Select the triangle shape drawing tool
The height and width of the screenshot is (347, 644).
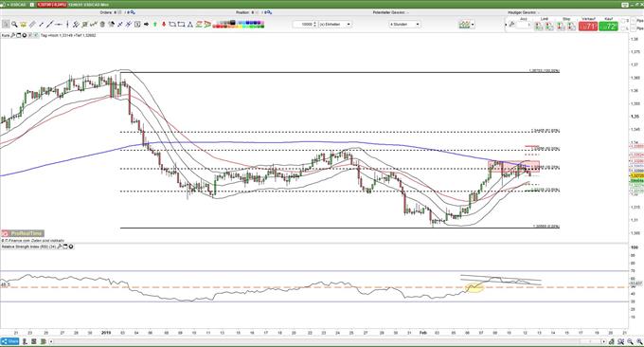coord(190,25)
